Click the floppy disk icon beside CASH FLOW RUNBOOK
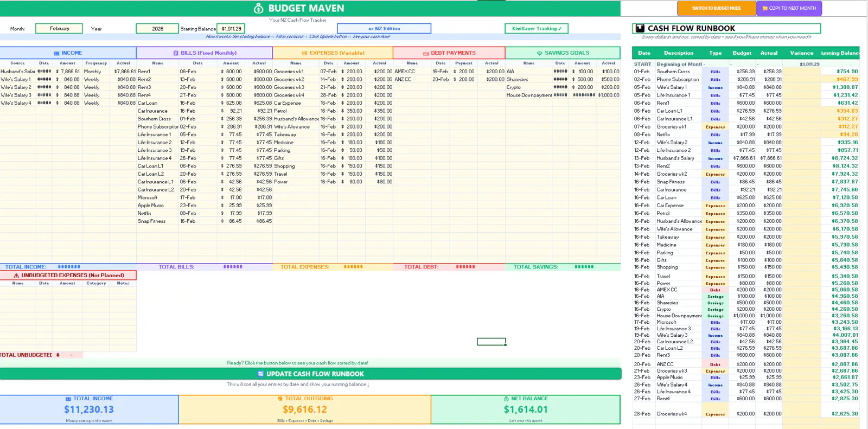This screenshot has height=429, width=868. click(640, 28)
